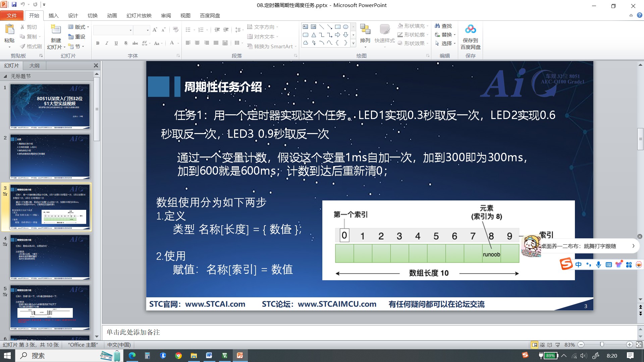
Task: Select the ellipse shape
Action: click(x=345, y=27)
